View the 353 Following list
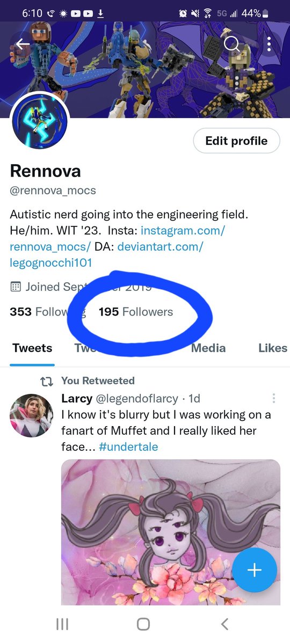 coord(47,312)
